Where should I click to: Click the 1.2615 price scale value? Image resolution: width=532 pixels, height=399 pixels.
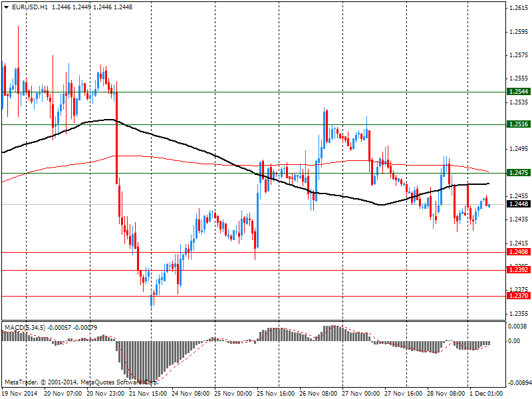[x=519, y=8]
